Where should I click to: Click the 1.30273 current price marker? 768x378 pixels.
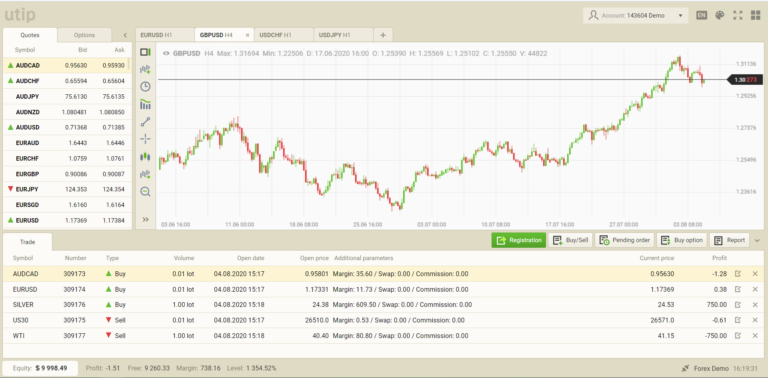(745, 80)
